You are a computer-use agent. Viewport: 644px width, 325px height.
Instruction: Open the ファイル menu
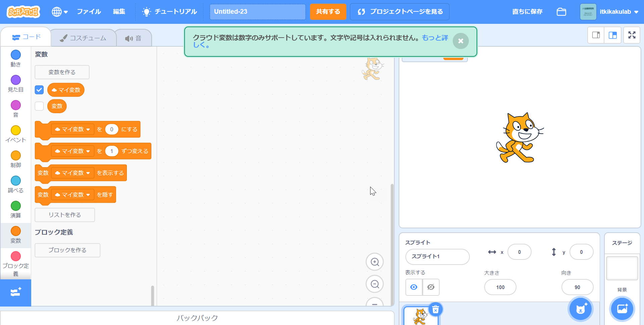(x=89, y=12)
